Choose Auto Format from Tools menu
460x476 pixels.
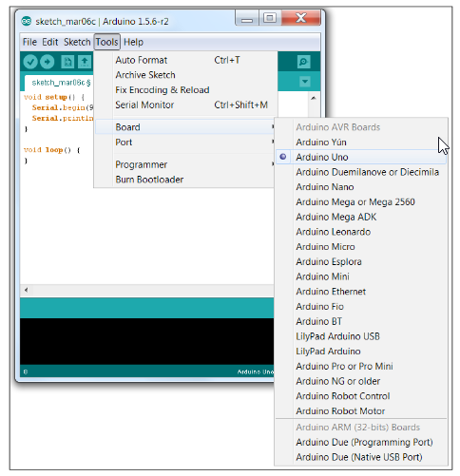185,60
